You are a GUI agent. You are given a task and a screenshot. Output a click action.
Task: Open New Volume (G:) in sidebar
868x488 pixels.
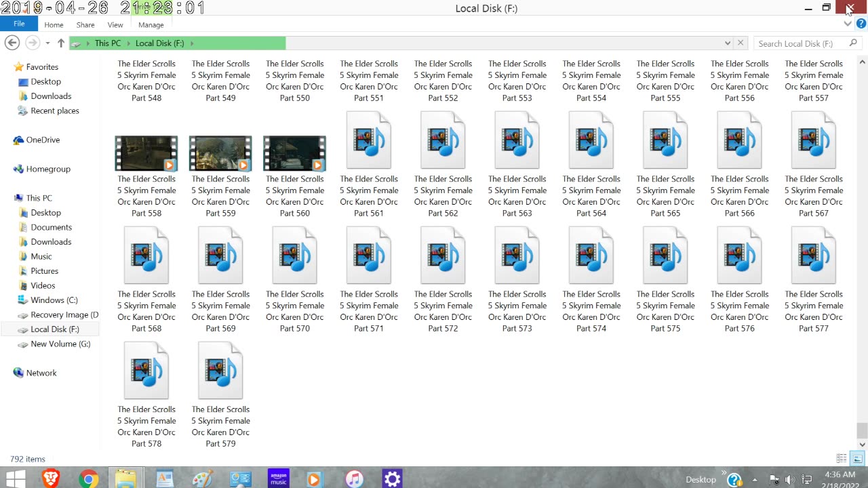tap(60, 344)
